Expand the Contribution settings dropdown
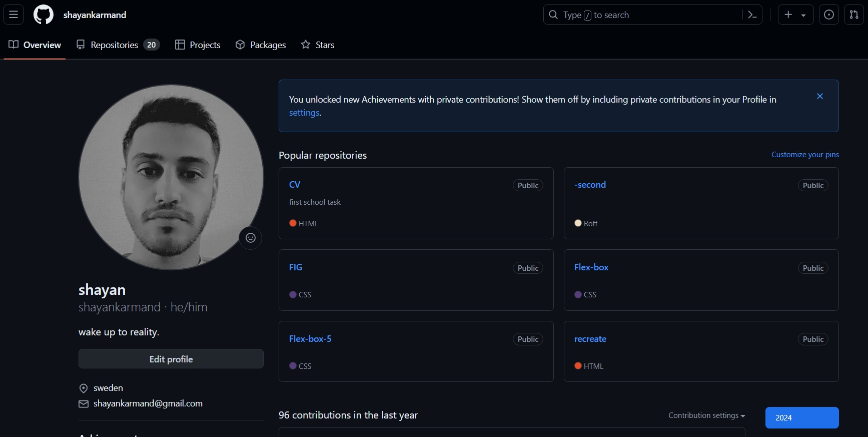Screen dimensions: 868x437 (706, 415)
